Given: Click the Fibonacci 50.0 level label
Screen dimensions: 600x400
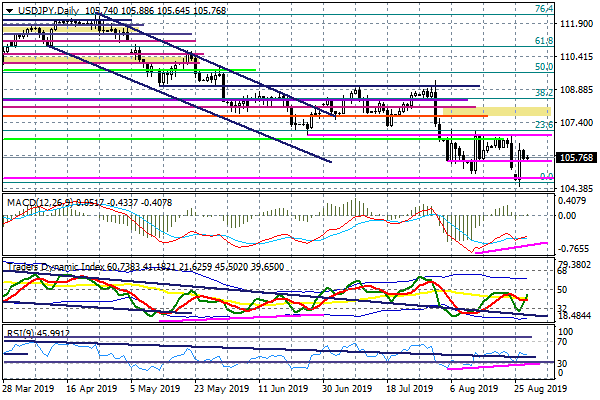Looking at the screenshot, I should coord(545,67).
